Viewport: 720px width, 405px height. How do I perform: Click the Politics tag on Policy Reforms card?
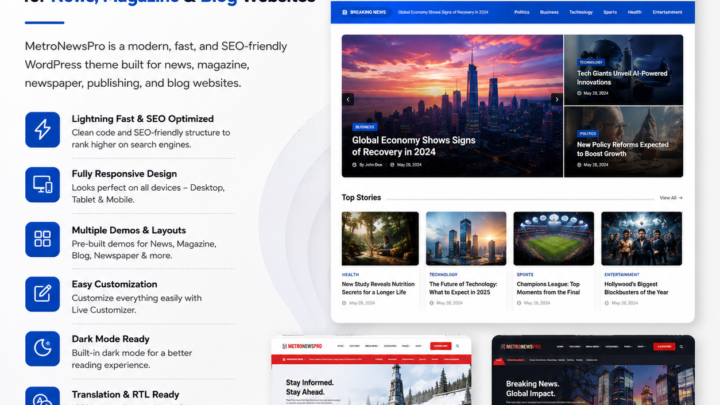coord(588,134)
